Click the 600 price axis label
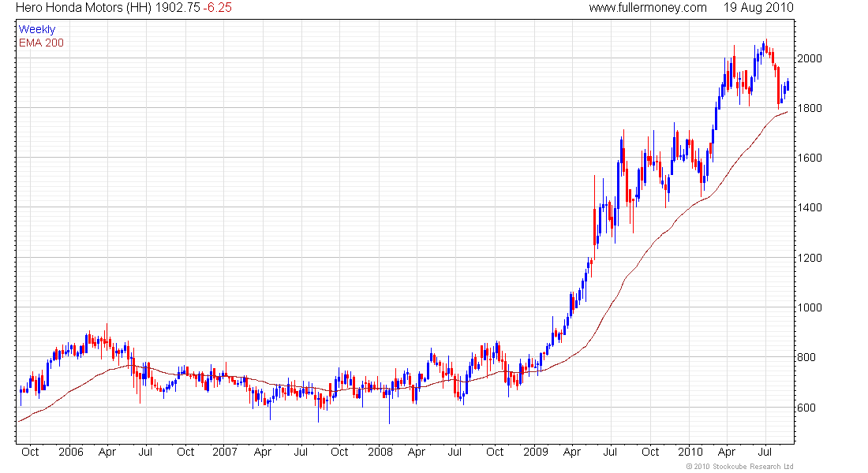Viewport: 868px width, 473px height. pos(806,408)
